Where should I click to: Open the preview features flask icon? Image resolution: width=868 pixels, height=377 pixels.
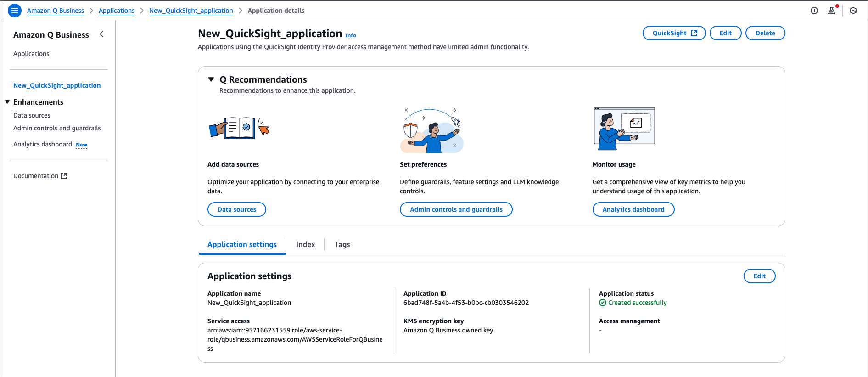pos(832,11)
